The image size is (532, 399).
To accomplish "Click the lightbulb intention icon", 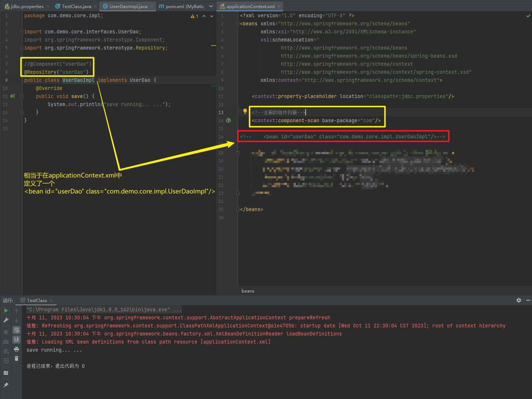I will [245, 111].
